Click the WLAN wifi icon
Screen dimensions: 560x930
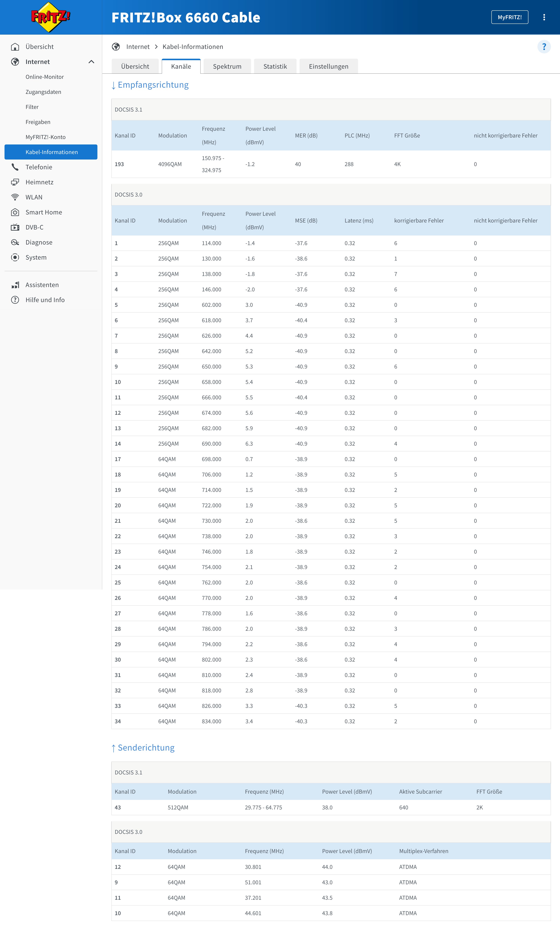click(x=15, y=197)
